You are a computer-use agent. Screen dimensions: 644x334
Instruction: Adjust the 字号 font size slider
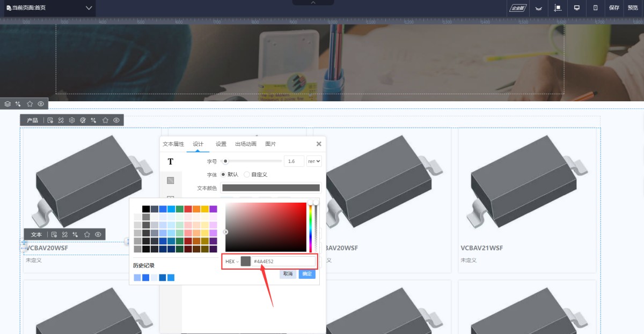(x=252, y=161)
